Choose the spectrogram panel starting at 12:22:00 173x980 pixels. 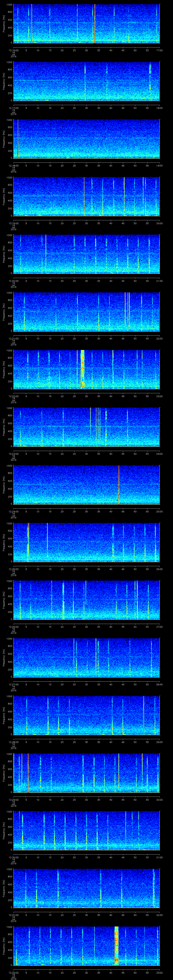point(86,369)
